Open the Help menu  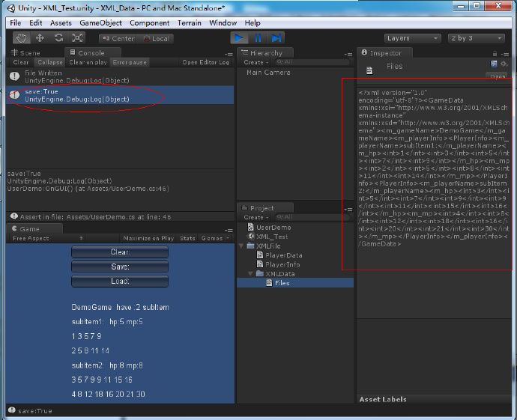coord(253,22)
